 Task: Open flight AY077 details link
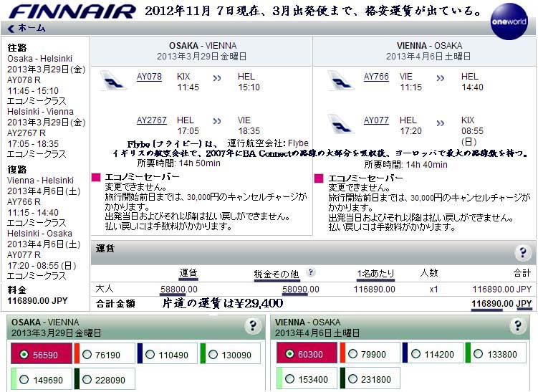[376, 120]
